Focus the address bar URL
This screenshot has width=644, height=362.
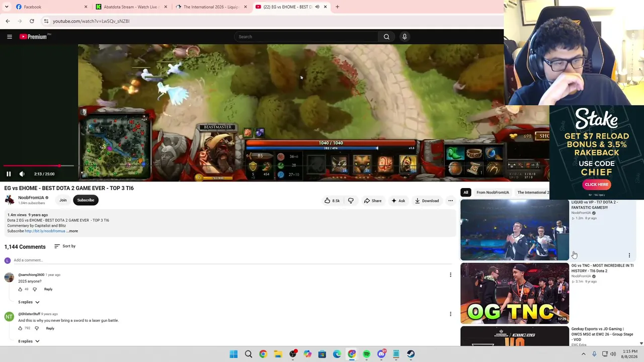tap(91, 21)
